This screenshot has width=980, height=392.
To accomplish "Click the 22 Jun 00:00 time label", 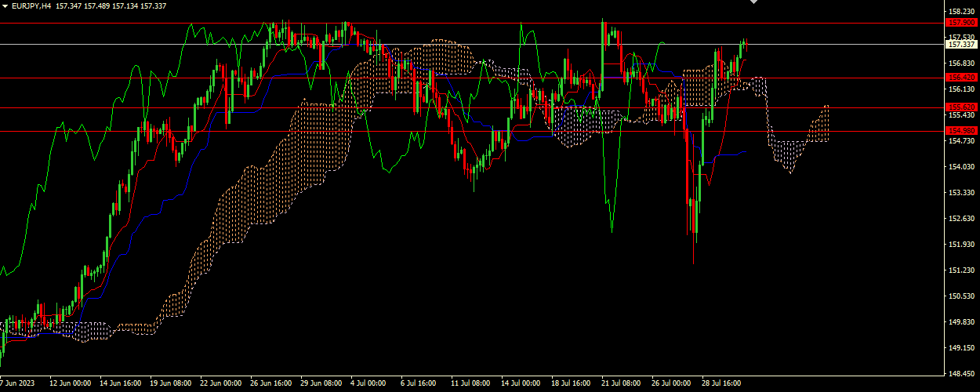I will click(220, 384).
